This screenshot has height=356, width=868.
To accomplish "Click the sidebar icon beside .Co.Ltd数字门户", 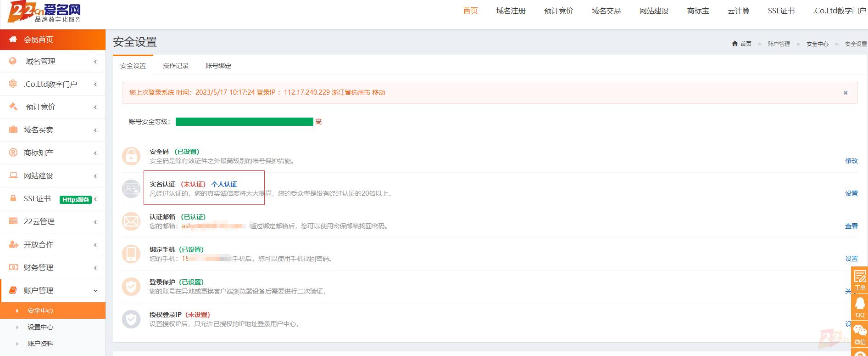I will coord(13,84).
